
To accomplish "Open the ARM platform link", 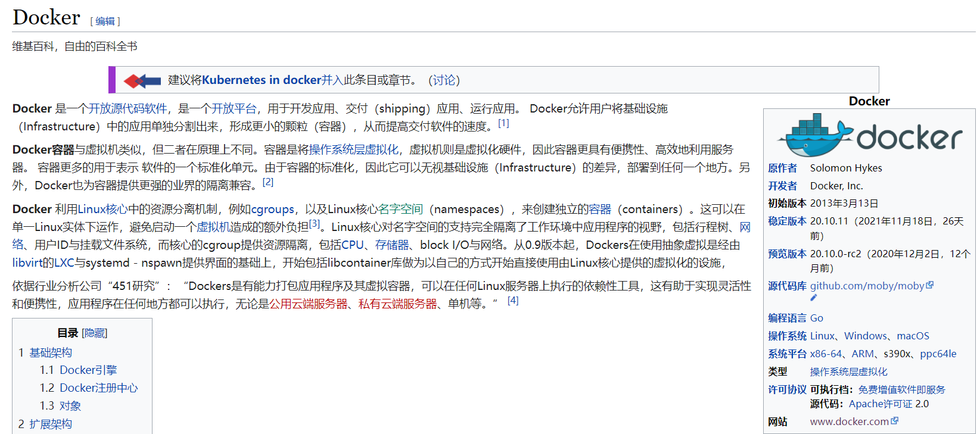I will point(863,354).
